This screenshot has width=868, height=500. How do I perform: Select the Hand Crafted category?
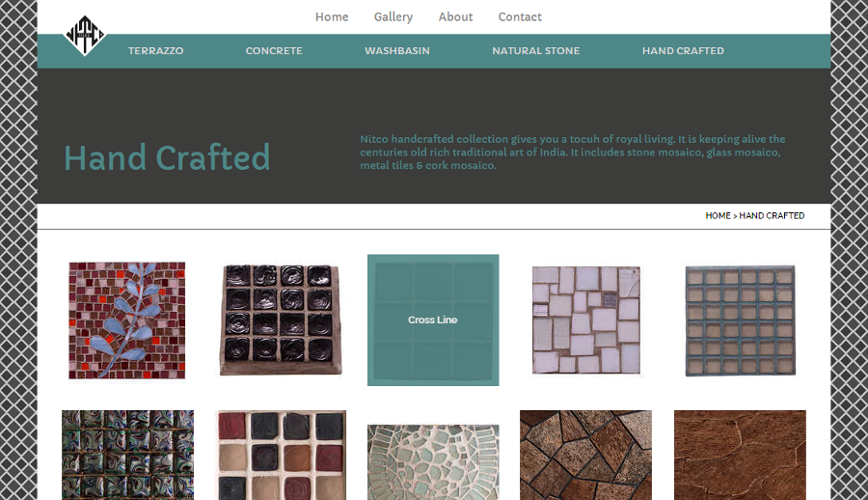[x=683, y=50]
